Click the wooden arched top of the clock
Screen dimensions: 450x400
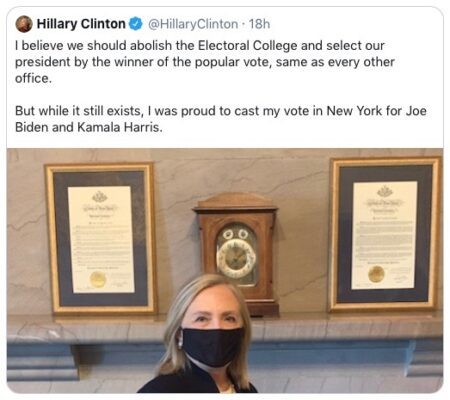click(x=235, y=201)
